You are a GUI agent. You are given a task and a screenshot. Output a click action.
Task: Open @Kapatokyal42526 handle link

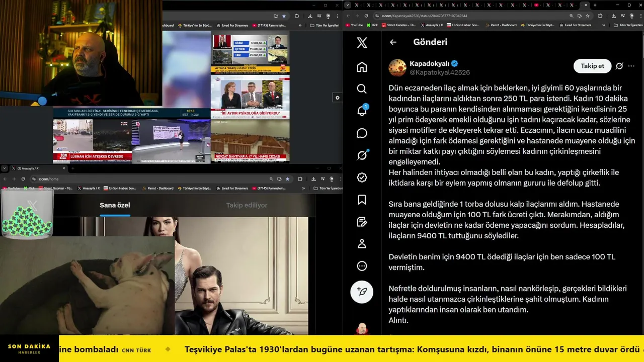[x=440, y=72]
